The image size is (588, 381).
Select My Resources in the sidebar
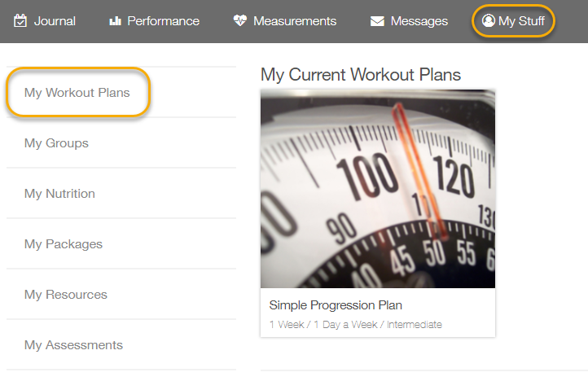pos(66,295)
